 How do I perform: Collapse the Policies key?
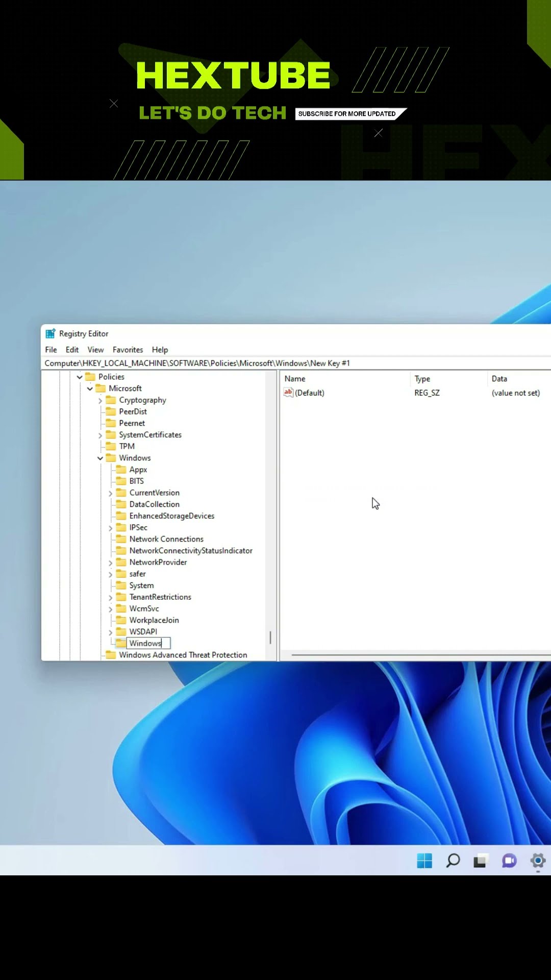[80, 377]
